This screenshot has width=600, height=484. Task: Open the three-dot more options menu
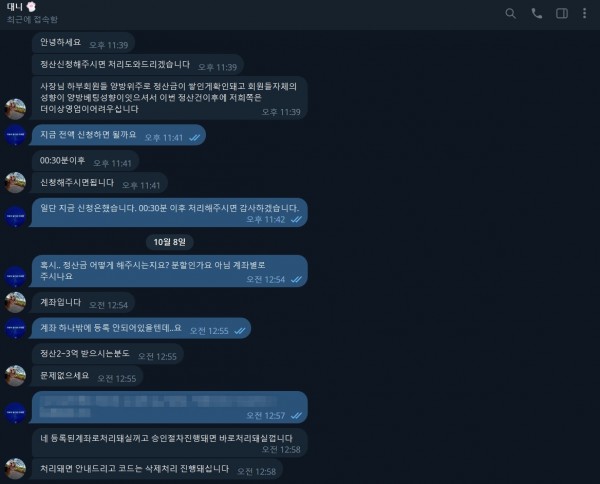click(584, 13)
